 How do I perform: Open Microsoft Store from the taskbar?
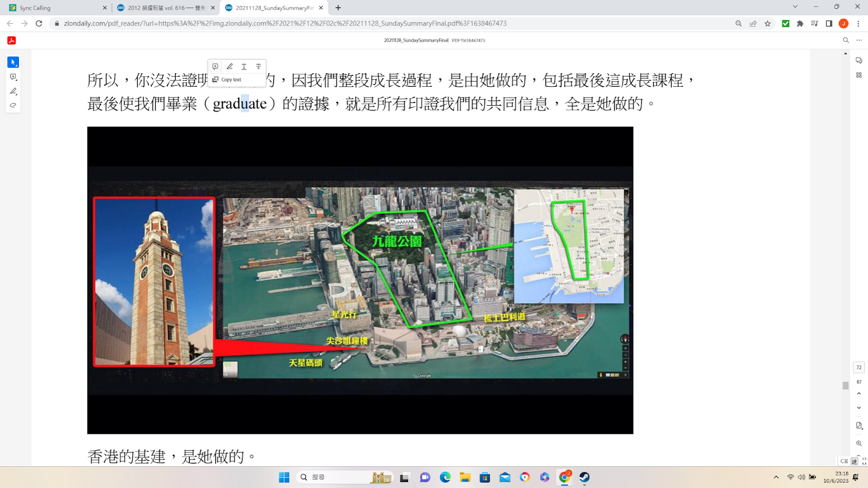click(x=485, y=477)
